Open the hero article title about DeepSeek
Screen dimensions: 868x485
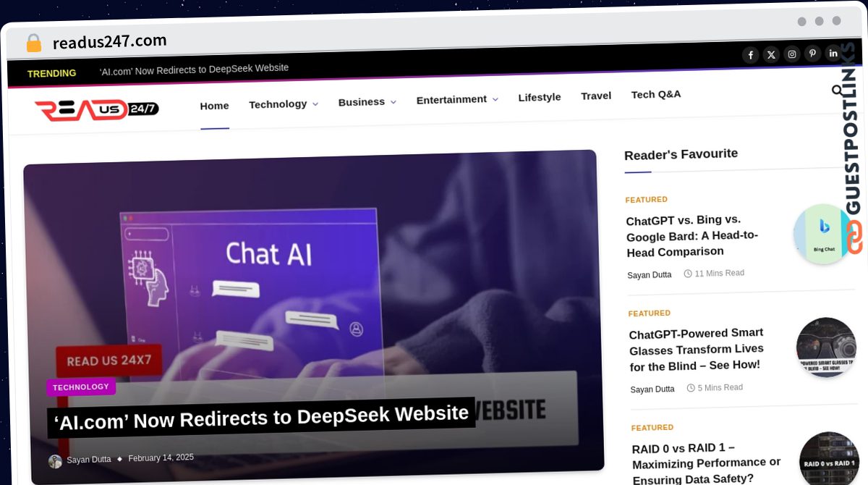click(x=261, y=418)
